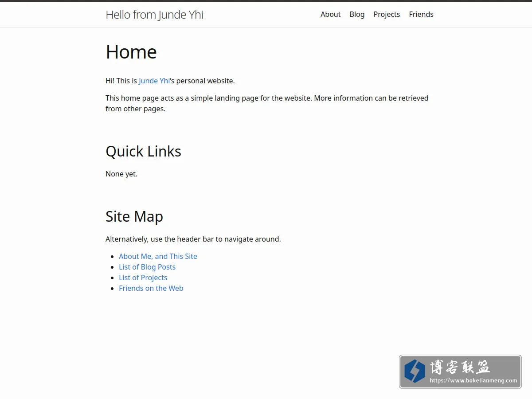Open the List of Blog Posts link
The height and width of the screenshot is (399, 532).
click(147, 267)
